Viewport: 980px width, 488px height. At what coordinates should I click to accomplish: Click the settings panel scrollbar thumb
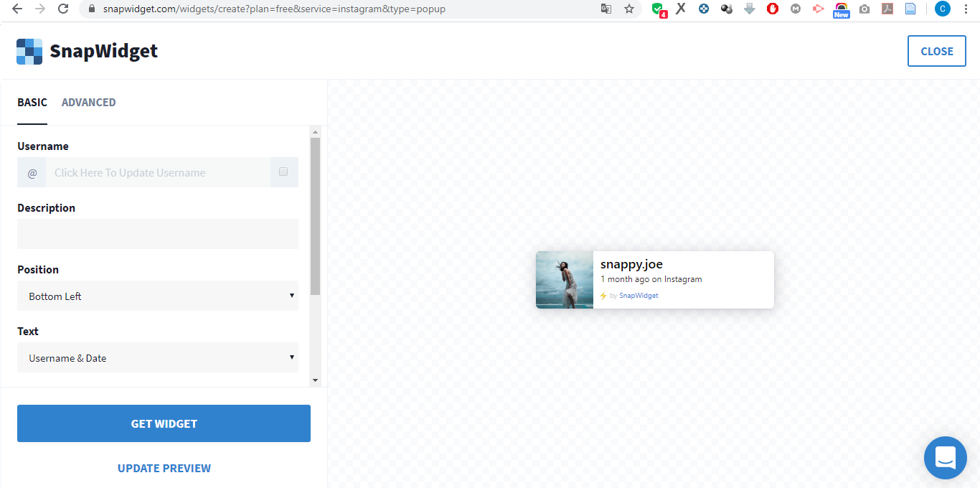point(315,217)
